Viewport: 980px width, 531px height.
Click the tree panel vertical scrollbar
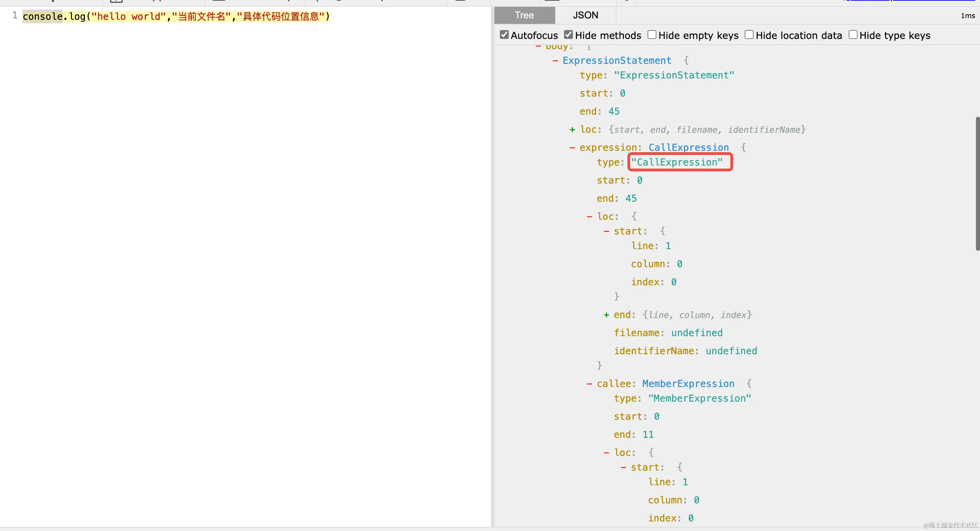(x=977, y=184)
